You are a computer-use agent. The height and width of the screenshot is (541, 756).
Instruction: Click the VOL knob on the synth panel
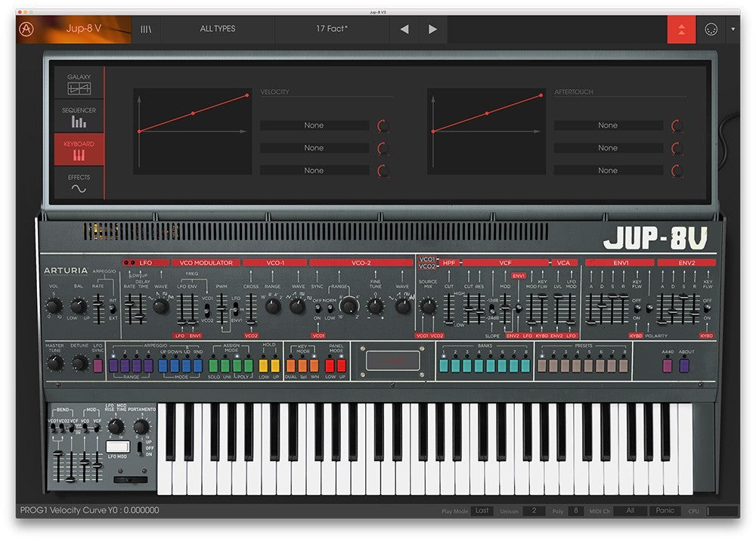54,306
